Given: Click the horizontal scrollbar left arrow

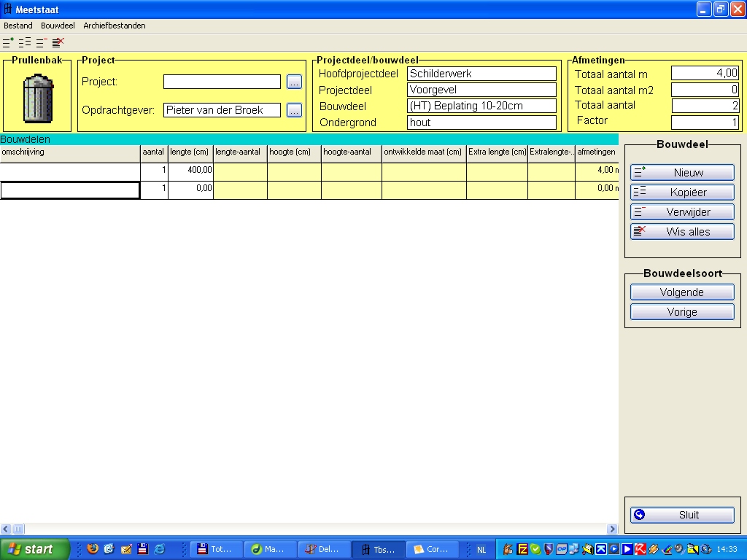Looking at the screenshot, I should point(6,529).
